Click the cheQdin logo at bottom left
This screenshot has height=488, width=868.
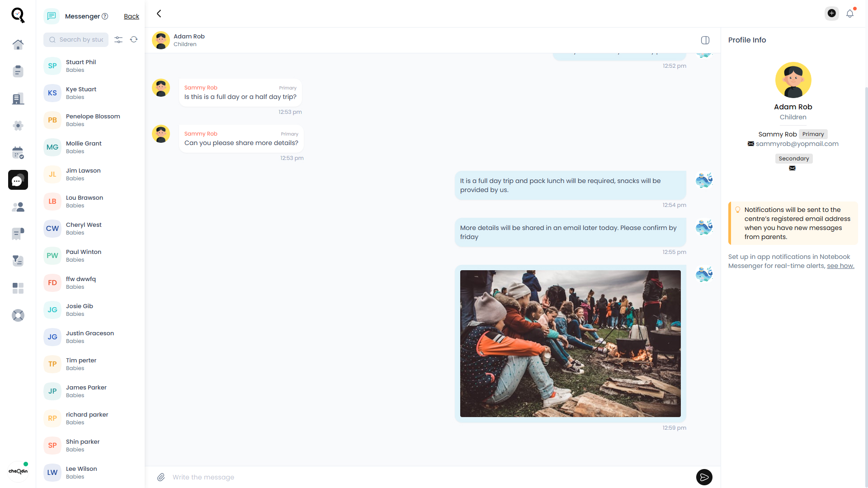coord(18,471)
